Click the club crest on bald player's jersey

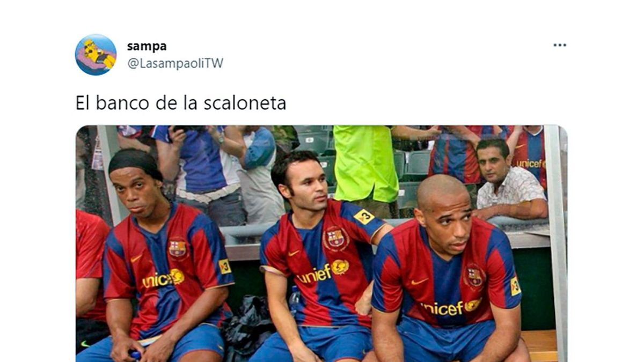tap(473, 277)
